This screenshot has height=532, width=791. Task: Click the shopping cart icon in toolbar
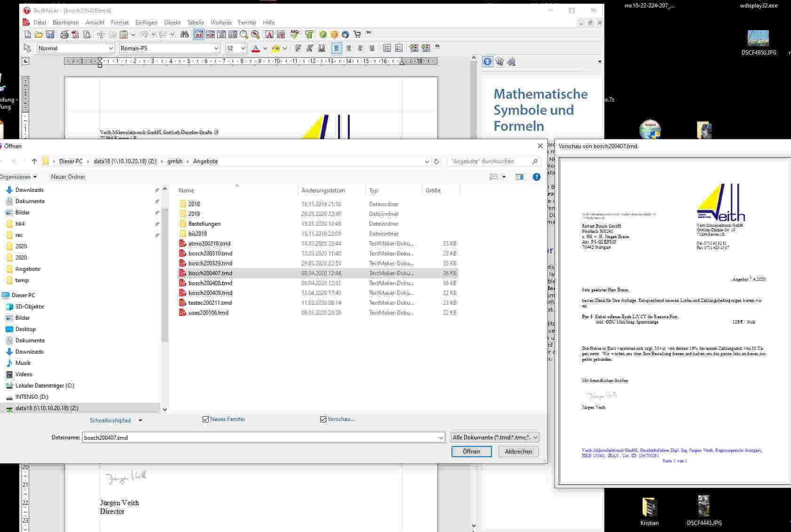[357, 34]
